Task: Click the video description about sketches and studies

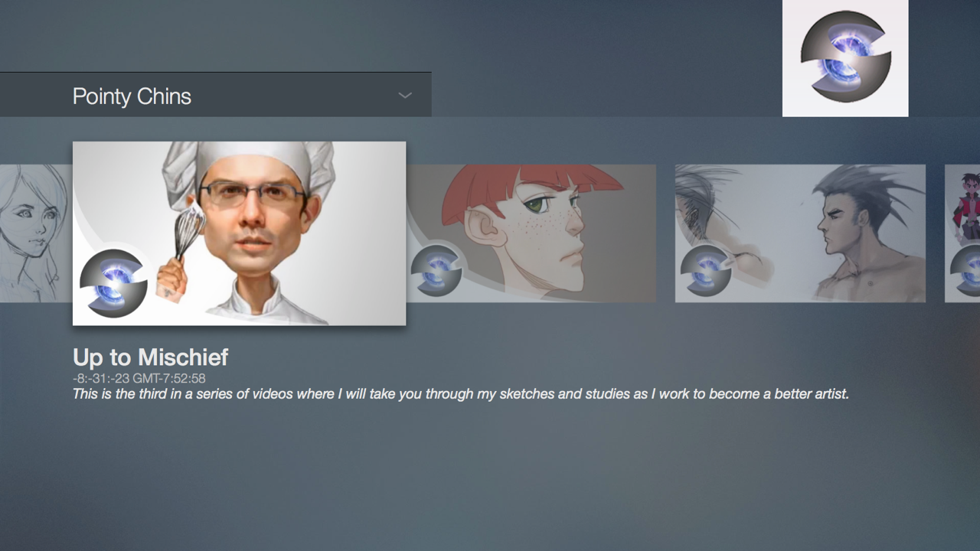Action: [x=461, y=395]
